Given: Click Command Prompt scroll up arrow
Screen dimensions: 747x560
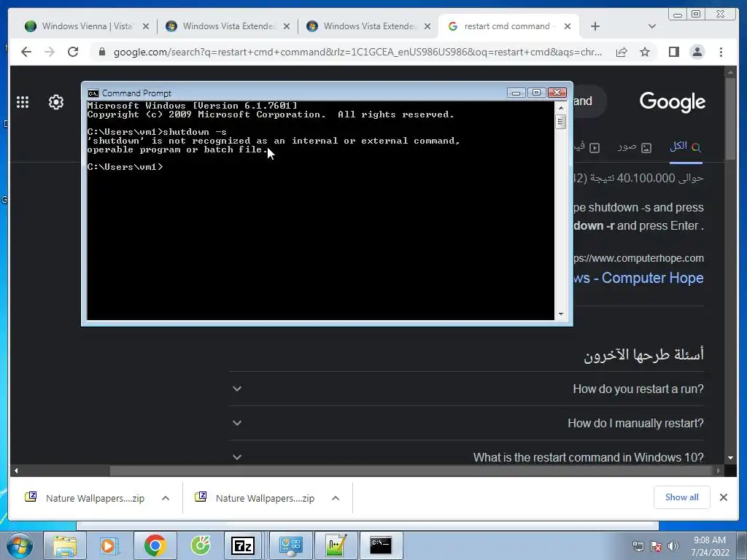Looking at the screenshot, I should [x=561, y=108].
